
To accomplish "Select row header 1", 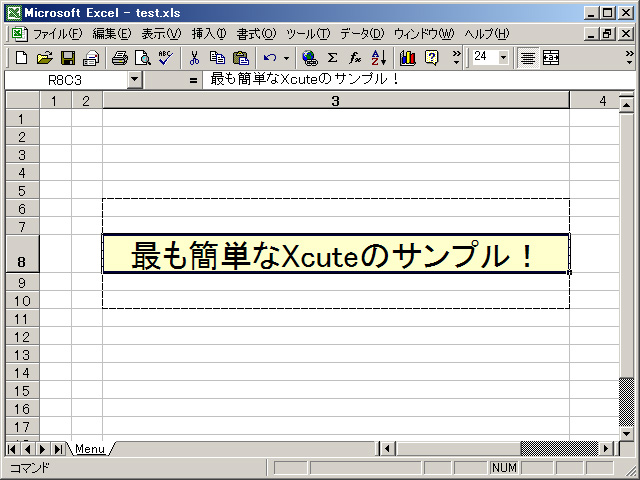I will [22, 118].
